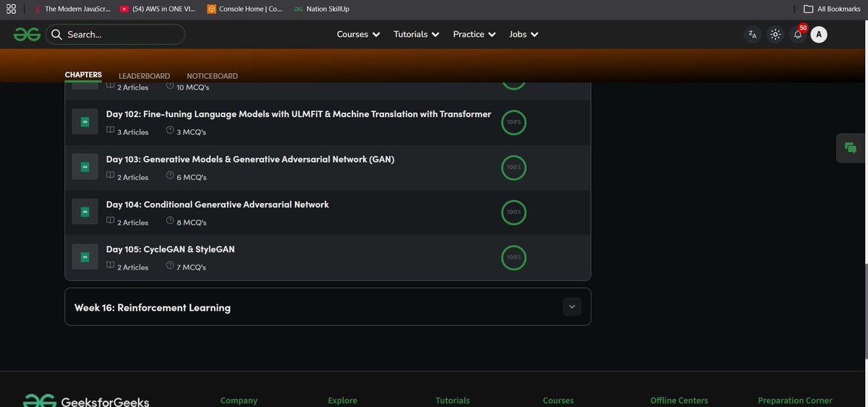Click into the Search input field
Image resolution: width=868 pixels, height=407 pixels.
pyautogui.click(x=116, y=34)
